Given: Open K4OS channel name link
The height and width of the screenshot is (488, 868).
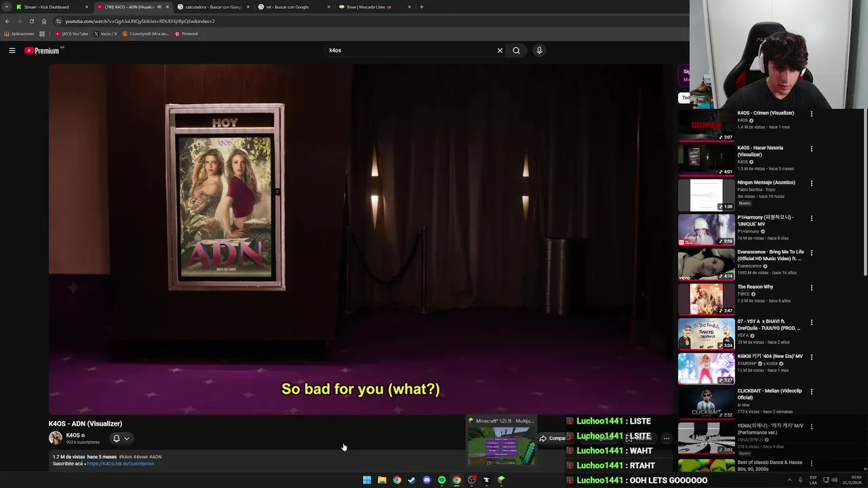Looking at the screenshot, I should (x=73, y=435).
